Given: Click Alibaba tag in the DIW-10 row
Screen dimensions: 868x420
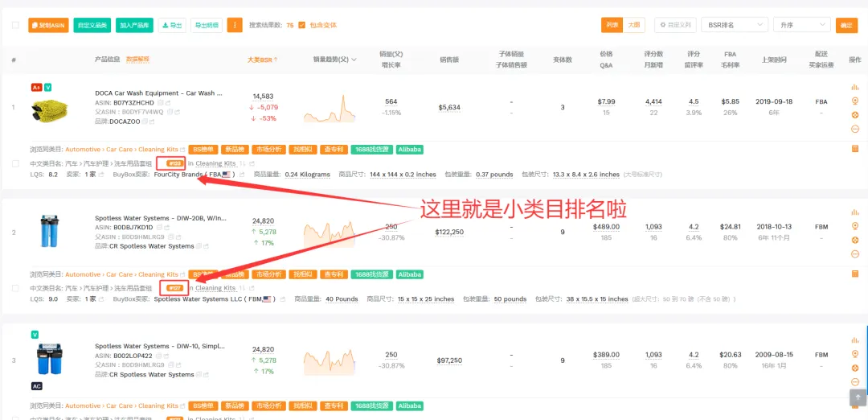Looking at the screenshot, I should tap(410, 406).
